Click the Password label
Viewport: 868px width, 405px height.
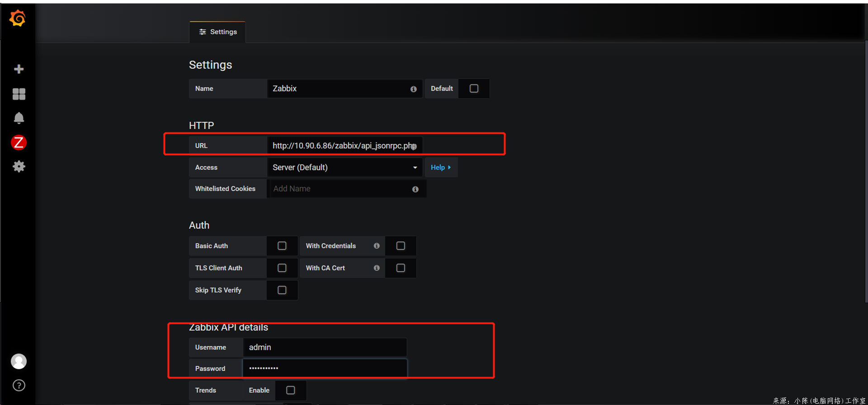(x=210, y=368)
